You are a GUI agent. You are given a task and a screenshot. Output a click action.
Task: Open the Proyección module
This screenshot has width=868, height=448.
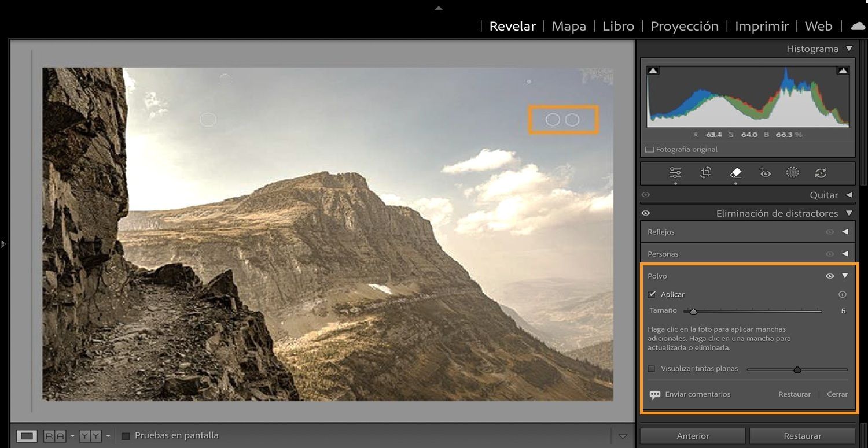pos(685,26)
